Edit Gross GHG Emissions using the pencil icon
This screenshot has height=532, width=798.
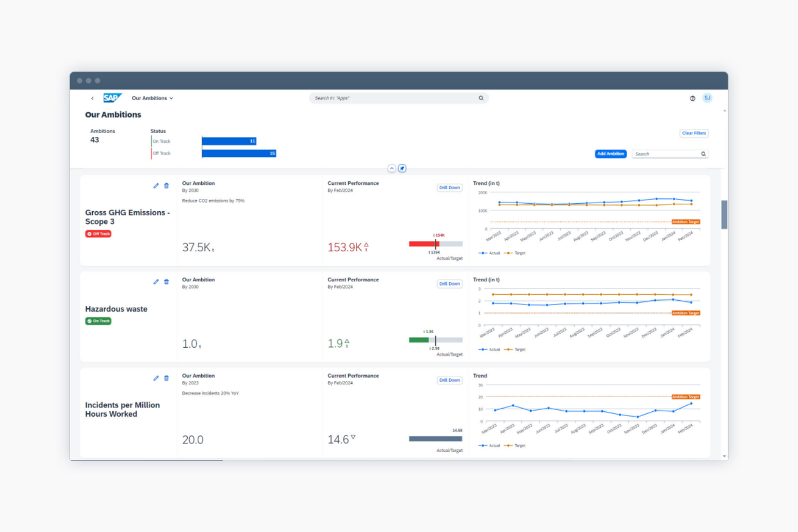click(x=156, y=185)
